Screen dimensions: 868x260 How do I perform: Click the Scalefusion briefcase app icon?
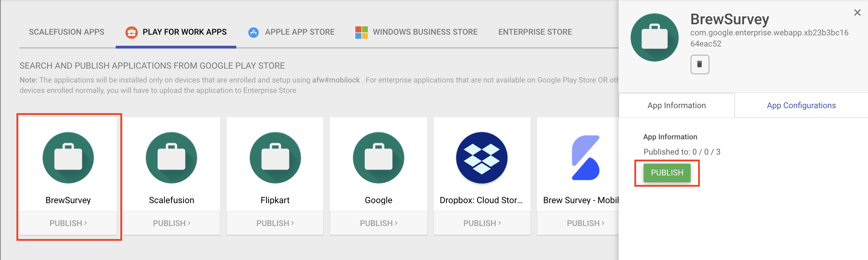click(171, 158)
